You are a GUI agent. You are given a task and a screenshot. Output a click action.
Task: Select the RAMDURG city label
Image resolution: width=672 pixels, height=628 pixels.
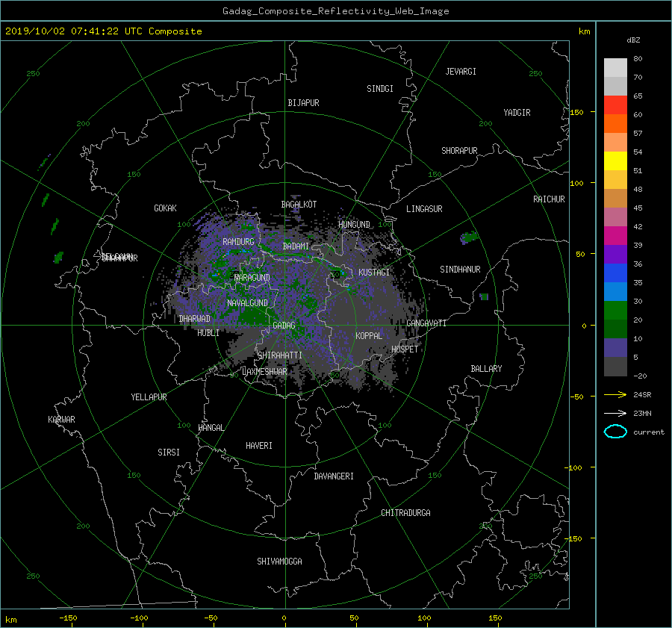pyautogui.click(x=238, y=242)
